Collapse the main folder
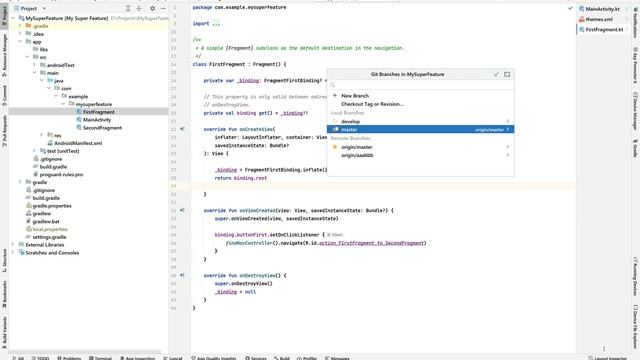The height and width of the screenshot is (360, 640). pos(34,72)
